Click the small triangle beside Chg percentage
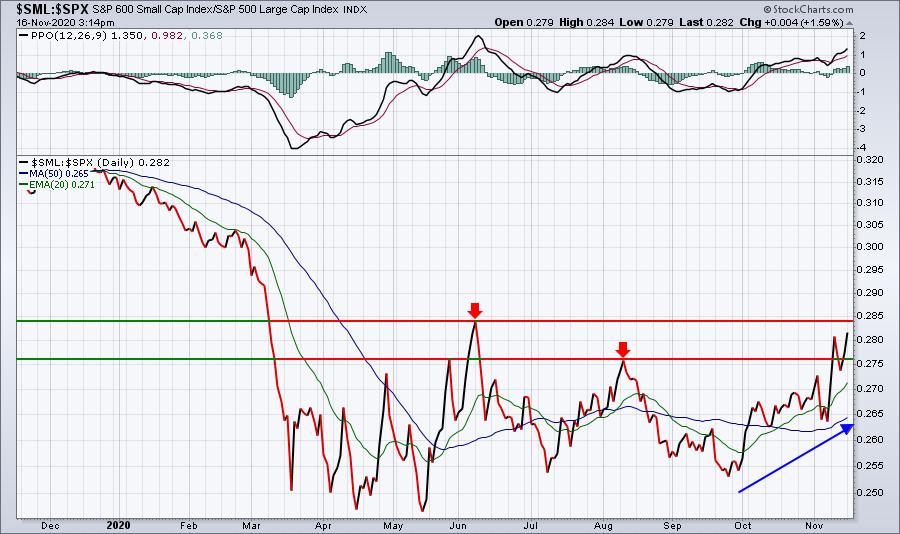The width and height of the screenshot is (900, 534). pos(849,23)
